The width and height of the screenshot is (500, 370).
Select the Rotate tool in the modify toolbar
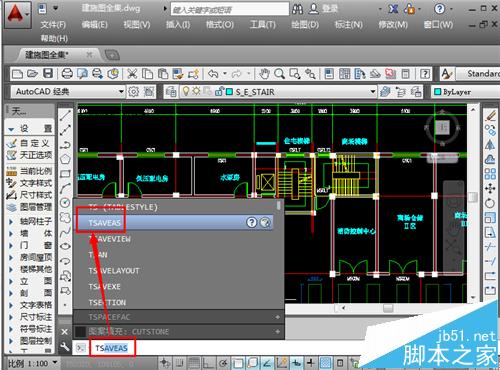click(490, 203)
